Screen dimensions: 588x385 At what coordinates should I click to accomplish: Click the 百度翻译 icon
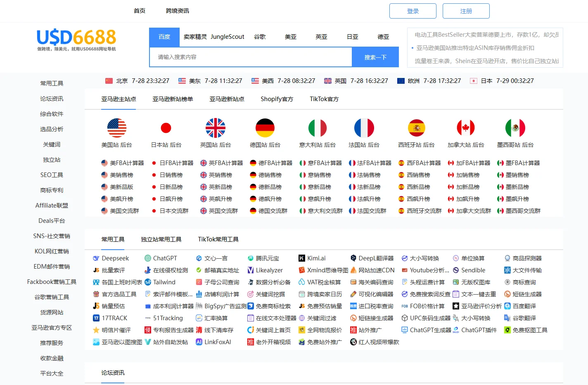pyautogui.click(x=507, y=306)
